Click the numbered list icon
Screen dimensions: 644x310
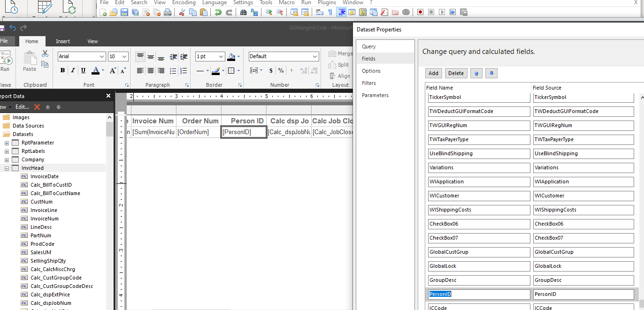184,71
